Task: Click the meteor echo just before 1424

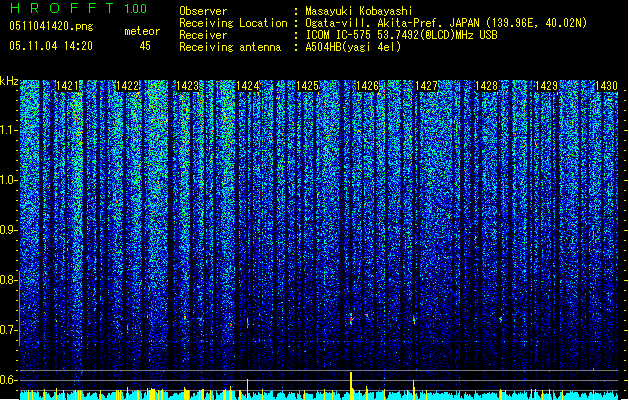Action: [248, 322]
